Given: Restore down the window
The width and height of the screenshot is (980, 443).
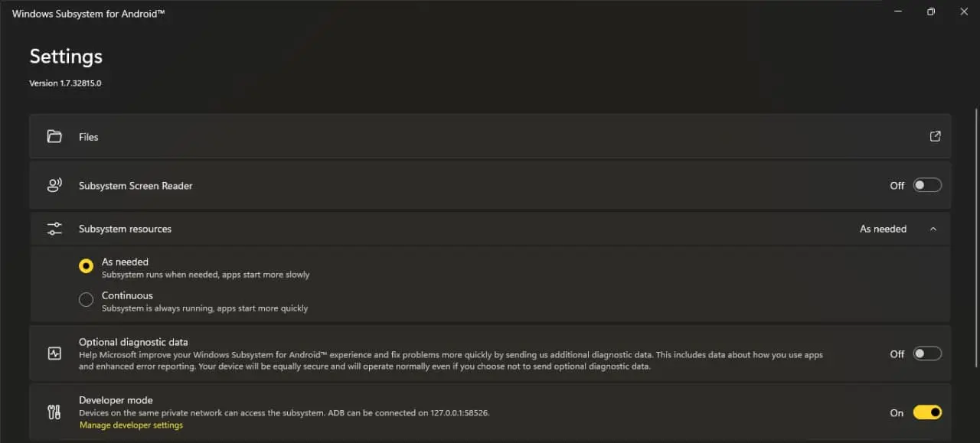Looking at the screenshot, I should (x=931, y=11).
